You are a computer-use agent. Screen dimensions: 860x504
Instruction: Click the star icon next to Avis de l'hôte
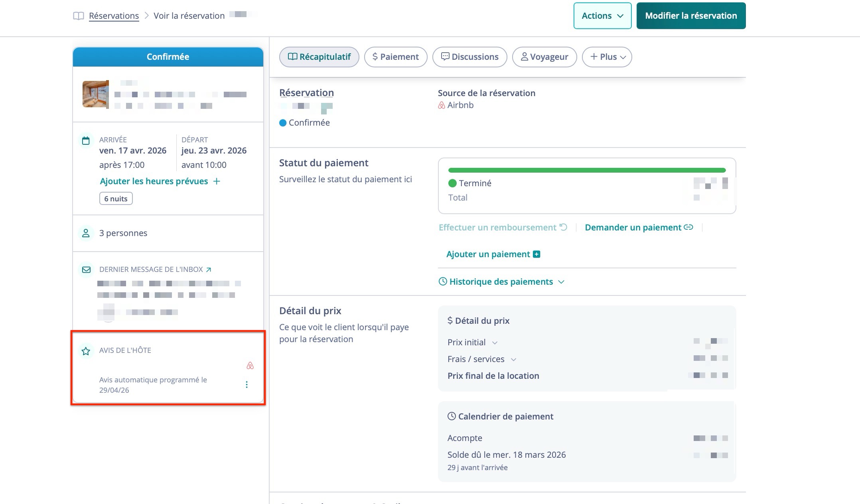pyautogui.click(x=86, y=351)
